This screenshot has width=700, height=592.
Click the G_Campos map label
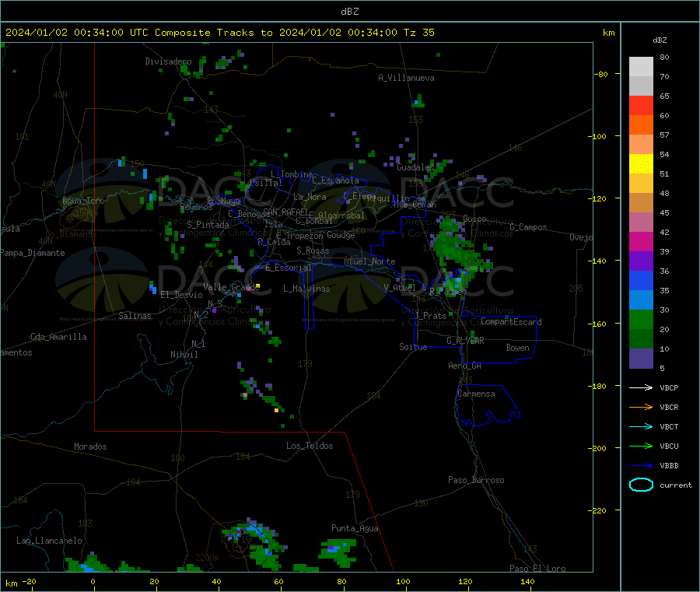[x=528, y=227]
